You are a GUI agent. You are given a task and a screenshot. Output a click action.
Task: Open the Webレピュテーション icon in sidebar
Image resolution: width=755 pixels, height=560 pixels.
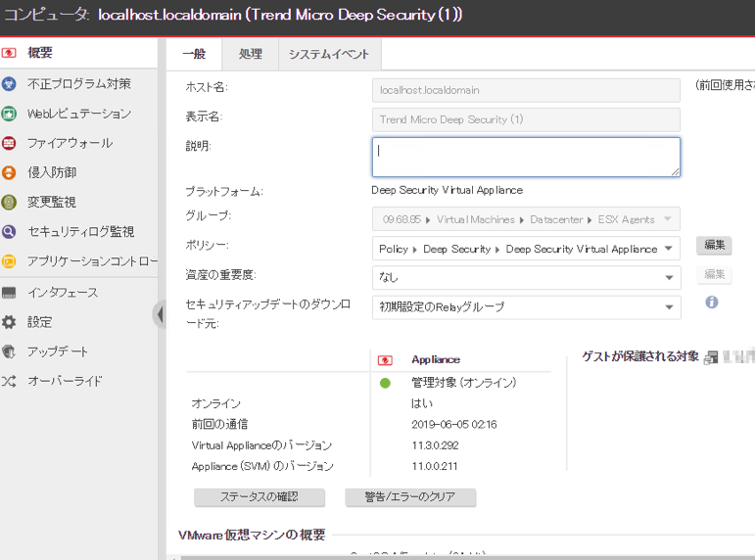[x=10, y=114]
